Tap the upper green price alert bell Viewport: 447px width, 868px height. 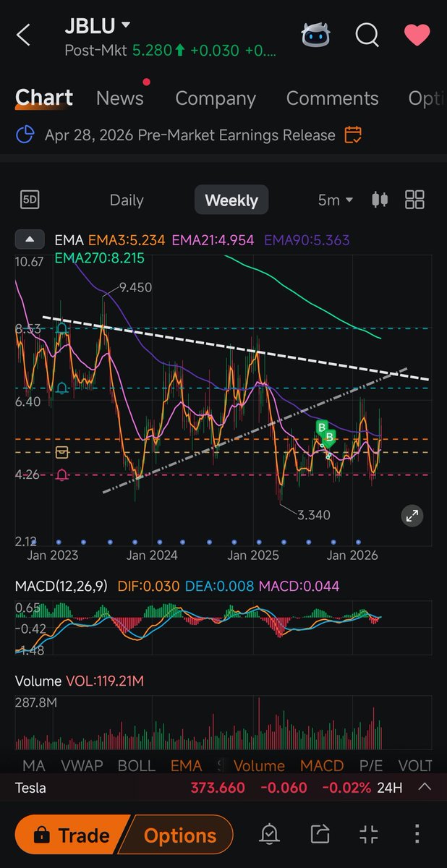tap(62, 330)
